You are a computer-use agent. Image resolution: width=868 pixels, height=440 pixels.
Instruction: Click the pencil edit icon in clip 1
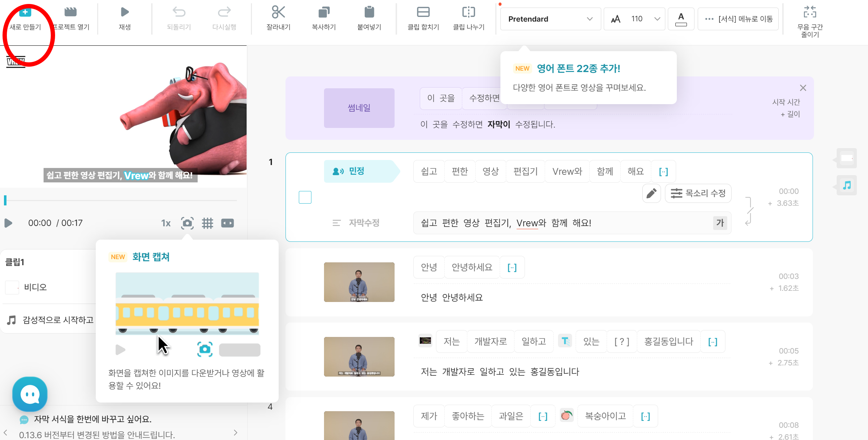[x=651, y=194]
